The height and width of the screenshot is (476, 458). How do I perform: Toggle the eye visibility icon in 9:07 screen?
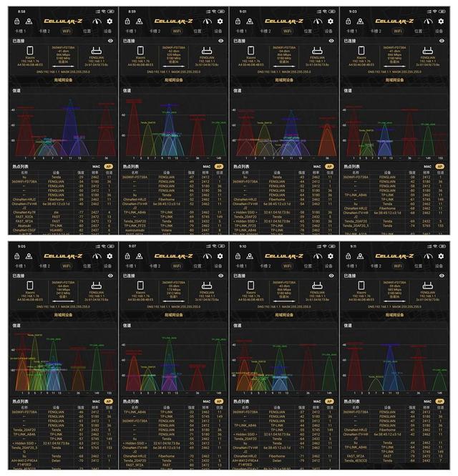click(x=221, y=276)
